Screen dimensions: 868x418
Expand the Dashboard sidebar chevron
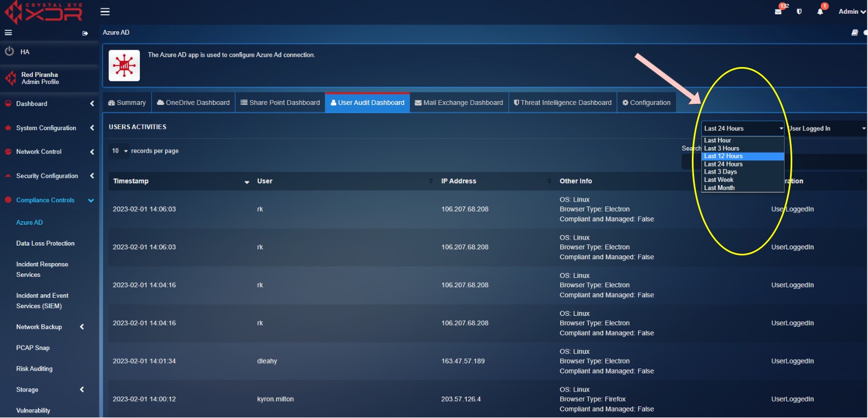[x=92, y=103]
